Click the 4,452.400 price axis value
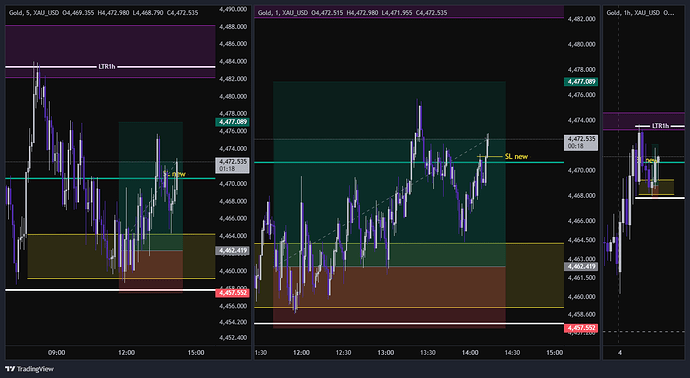 click(233, 338)
